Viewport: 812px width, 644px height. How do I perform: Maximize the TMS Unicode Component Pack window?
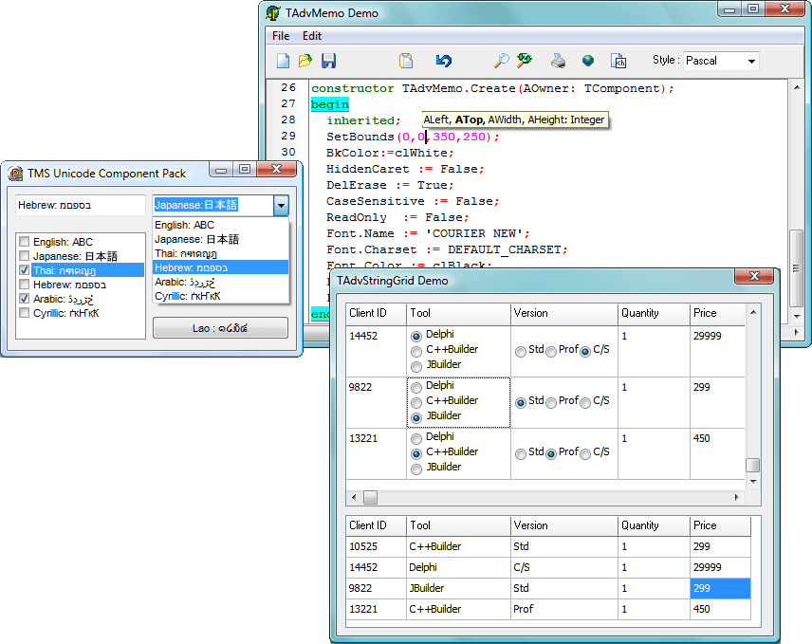point(245,169)
